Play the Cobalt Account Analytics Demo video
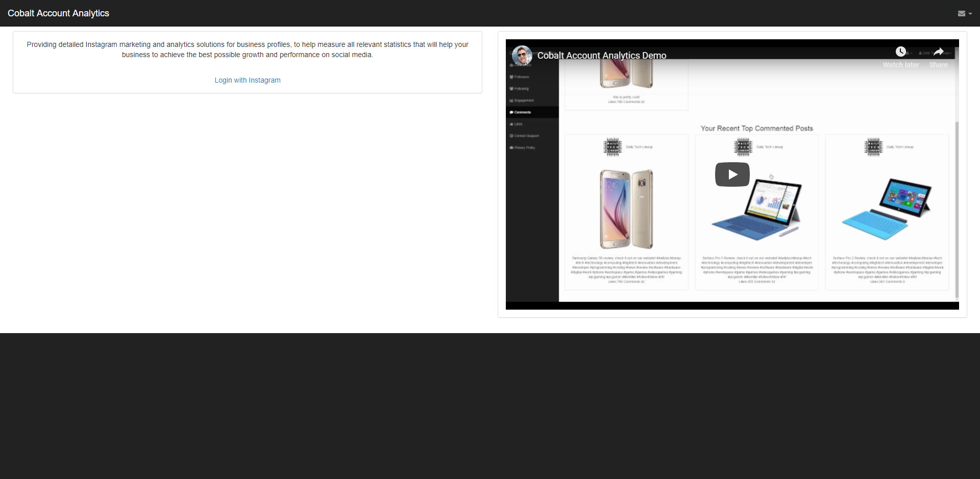 pyautogui.click(x=732, y=174)
